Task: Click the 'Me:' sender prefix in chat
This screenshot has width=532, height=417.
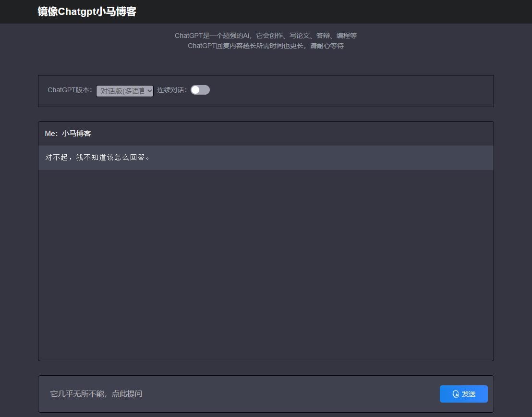Action: pyautogui.click(x=51, y=134)
